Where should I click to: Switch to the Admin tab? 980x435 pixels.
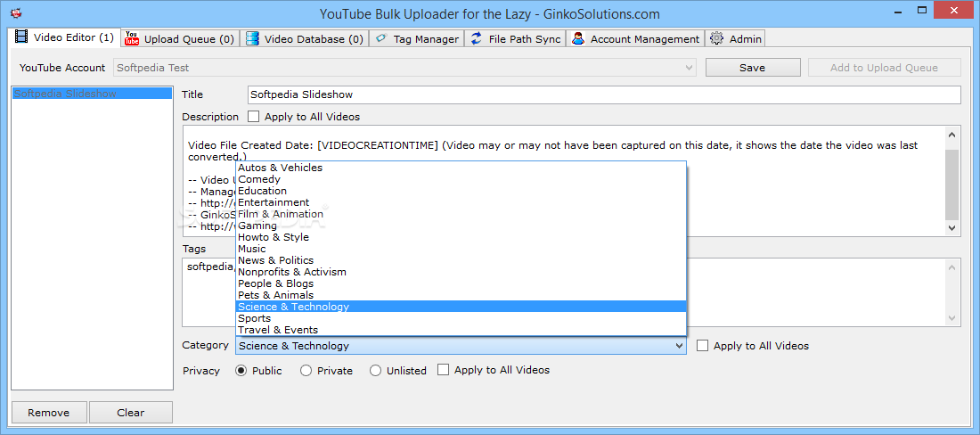(736, 38)
